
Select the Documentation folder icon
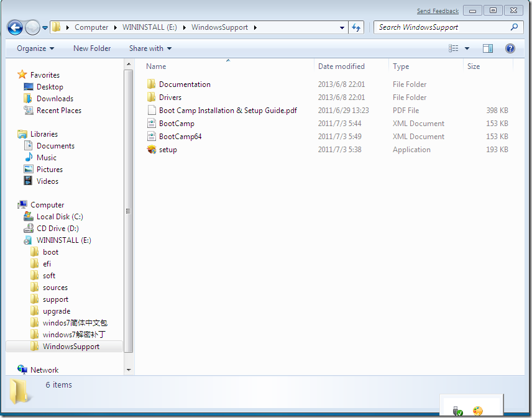click(151, 84)
